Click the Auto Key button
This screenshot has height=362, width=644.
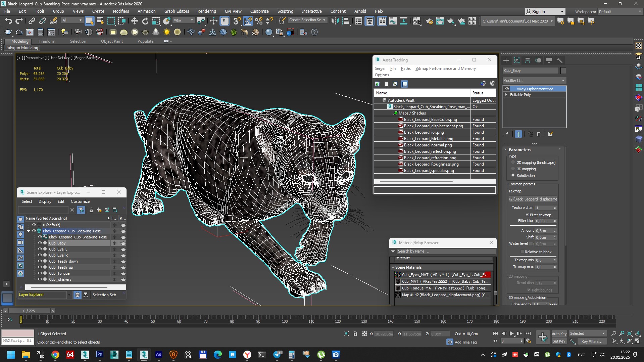559,334
